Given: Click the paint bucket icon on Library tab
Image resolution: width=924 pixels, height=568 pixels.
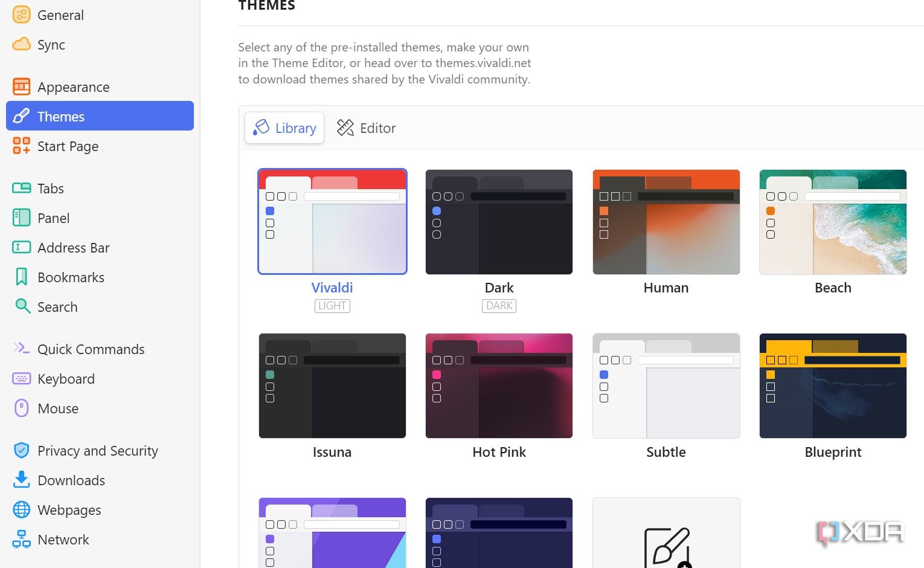Looking at the screenshot, I should pyautogui.click(x=261, y=127).
